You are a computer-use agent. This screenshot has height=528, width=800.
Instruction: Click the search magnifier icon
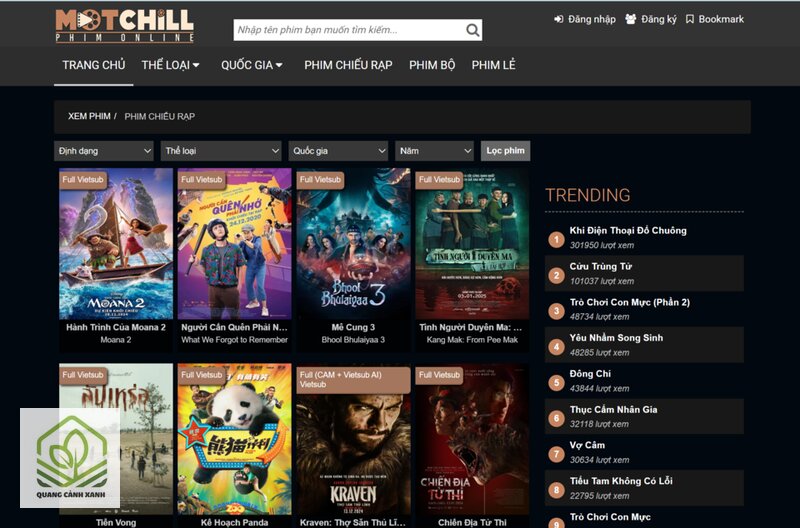tap(472, 30)
